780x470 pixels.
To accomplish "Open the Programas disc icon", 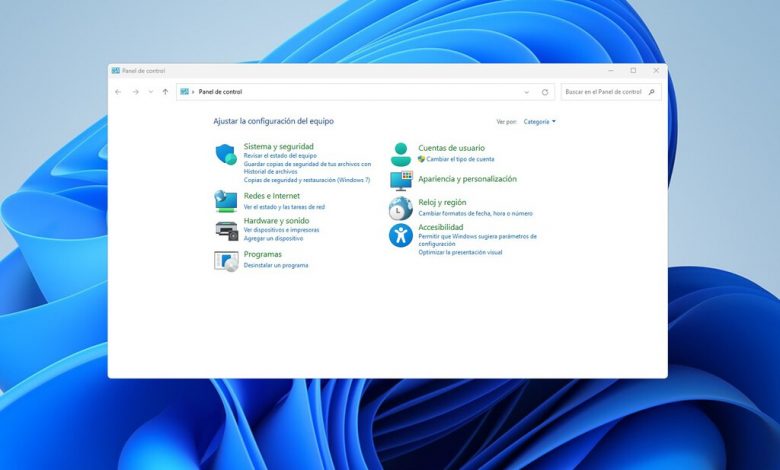I will [226, 261].
